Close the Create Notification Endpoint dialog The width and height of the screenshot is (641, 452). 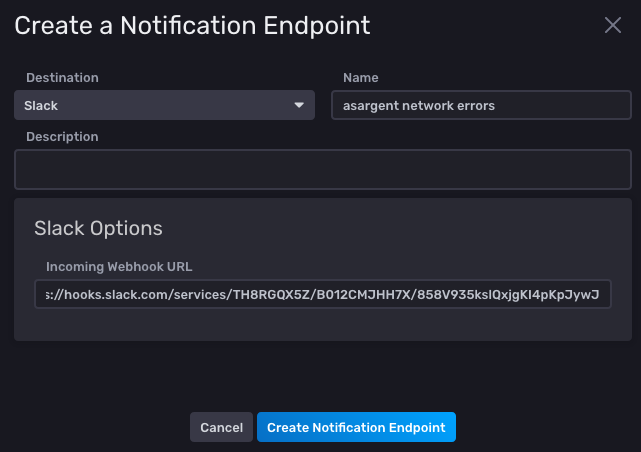[x=613, y=25]
